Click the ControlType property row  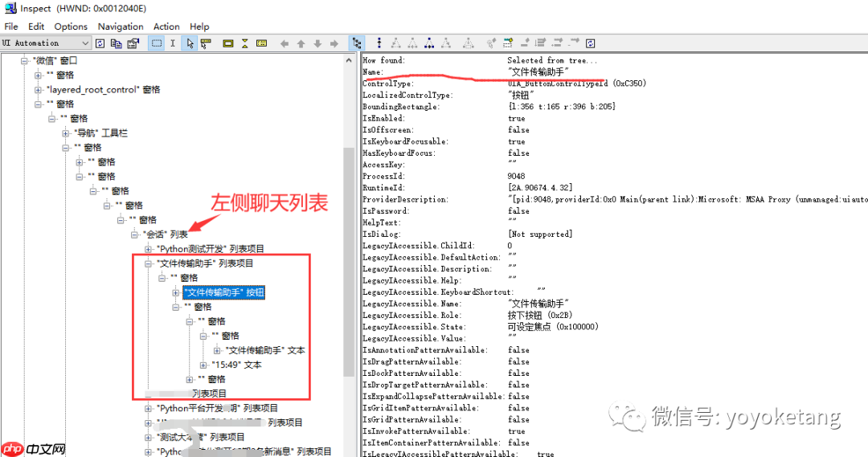504,84
